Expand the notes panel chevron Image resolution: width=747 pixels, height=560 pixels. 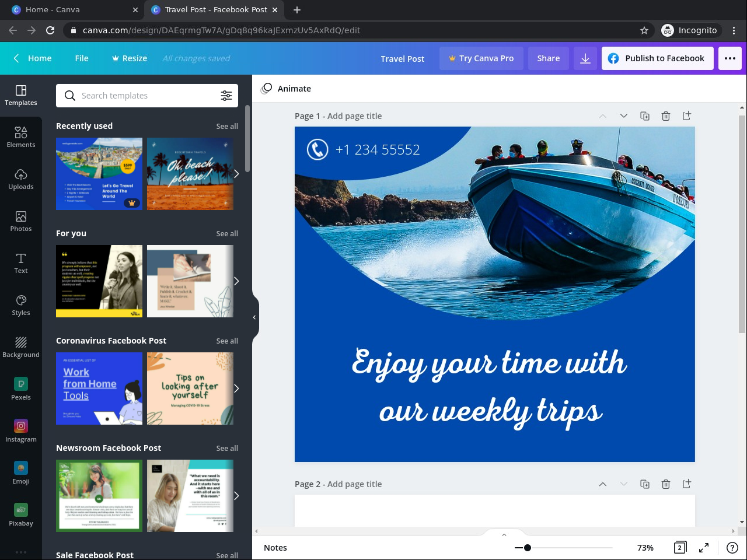point(504,534)
